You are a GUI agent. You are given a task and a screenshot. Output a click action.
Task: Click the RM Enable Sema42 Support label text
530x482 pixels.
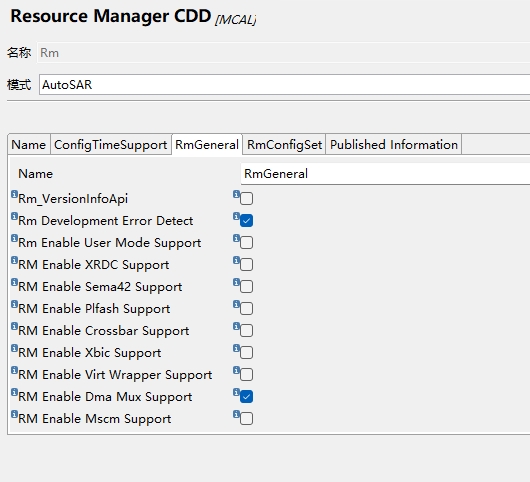tap(100, 287)
